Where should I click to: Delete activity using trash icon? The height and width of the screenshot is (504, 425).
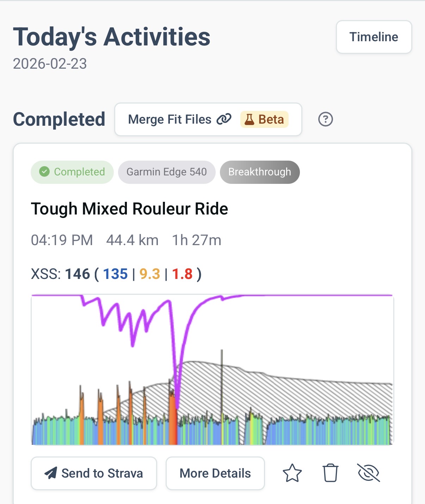[x=330, y=473]
